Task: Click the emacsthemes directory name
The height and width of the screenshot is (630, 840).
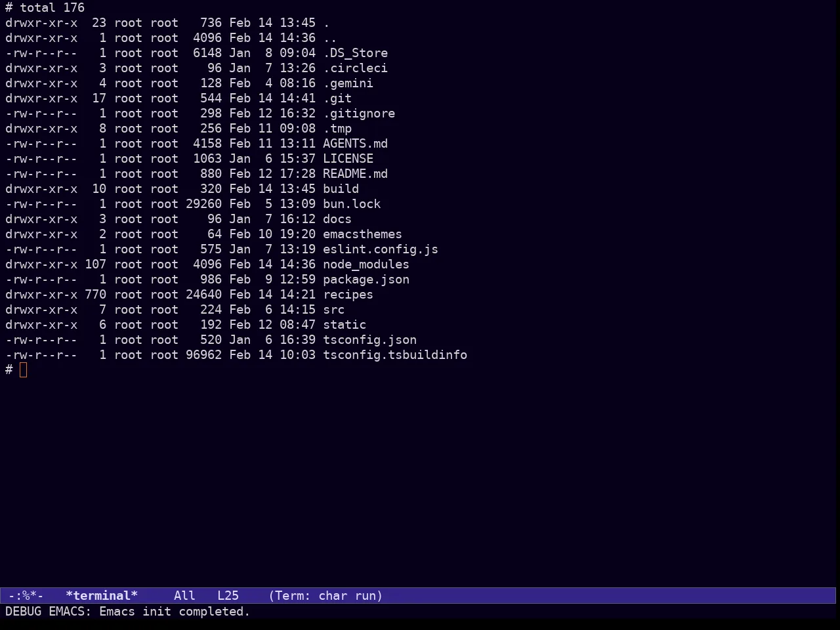Action: 362,234
